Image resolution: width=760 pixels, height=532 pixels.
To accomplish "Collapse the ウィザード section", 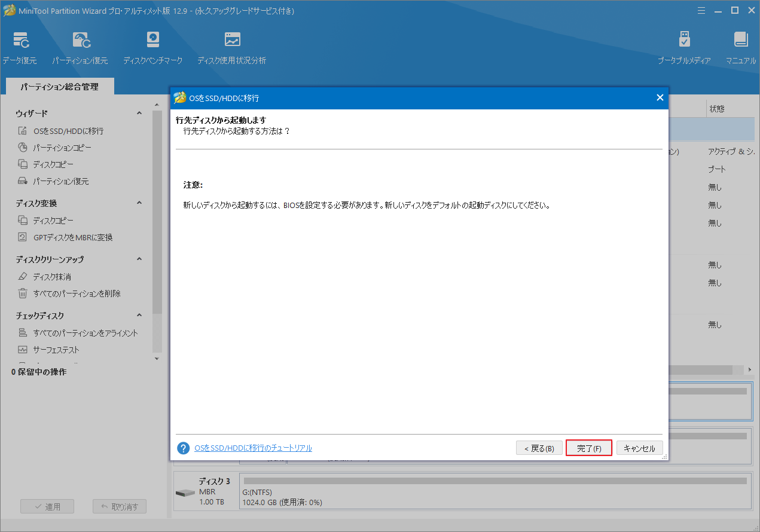I will click(x=139, y=113).
